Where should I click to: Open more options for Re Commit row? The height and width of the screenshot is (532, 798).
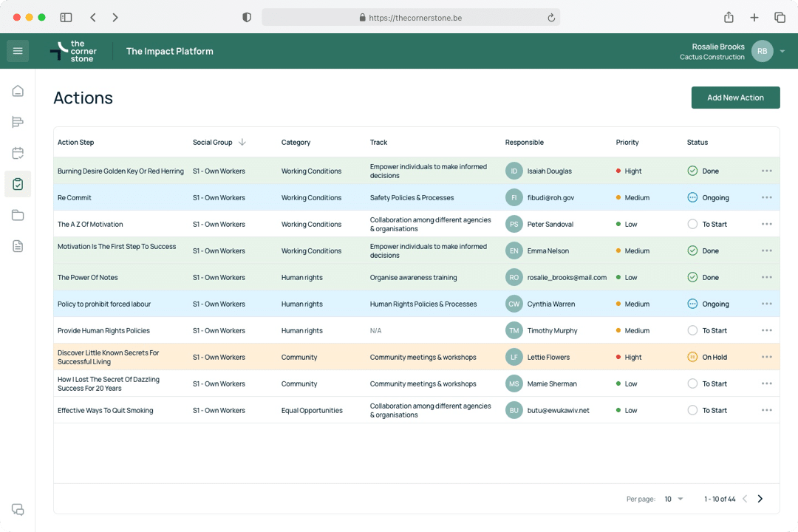click(x=767, y=197)
